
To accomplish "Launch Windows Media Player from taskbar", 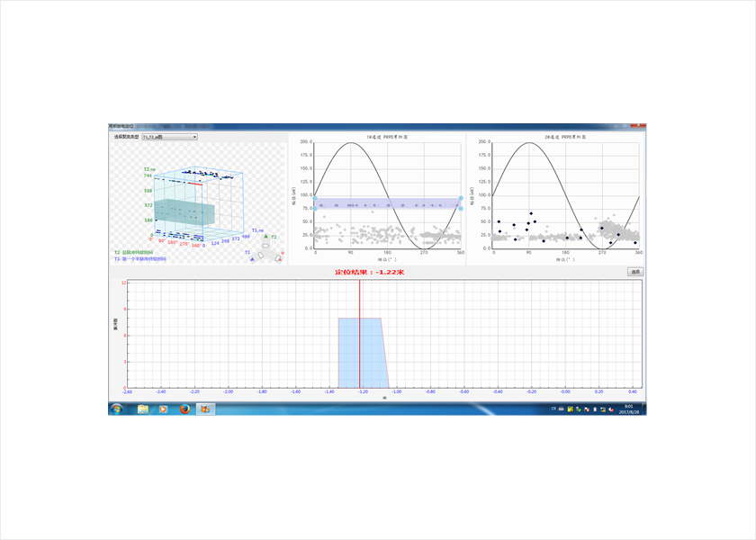I will (x=163, y=409).
